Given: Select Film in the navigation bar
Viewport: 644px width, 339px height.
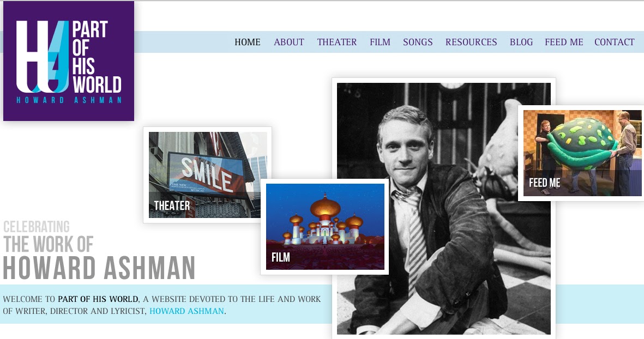Looking at the screenshot, I should click(380, 42).
